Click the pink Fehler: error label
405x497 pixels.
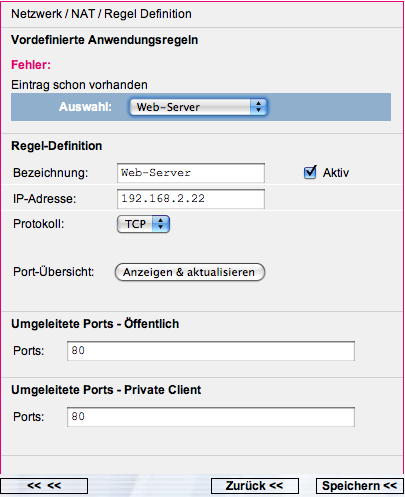pos(31,65)
